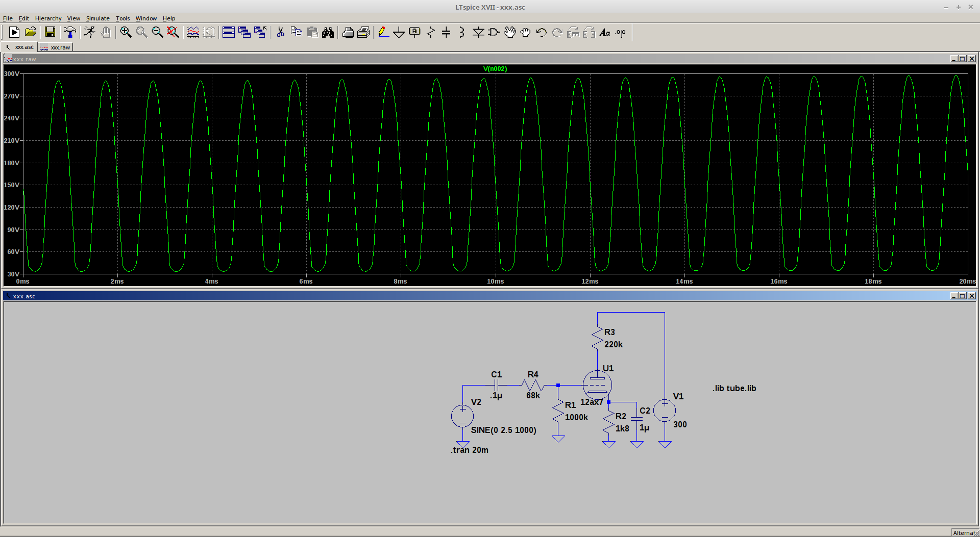Zoom in using magnifier plus icon

126,33
